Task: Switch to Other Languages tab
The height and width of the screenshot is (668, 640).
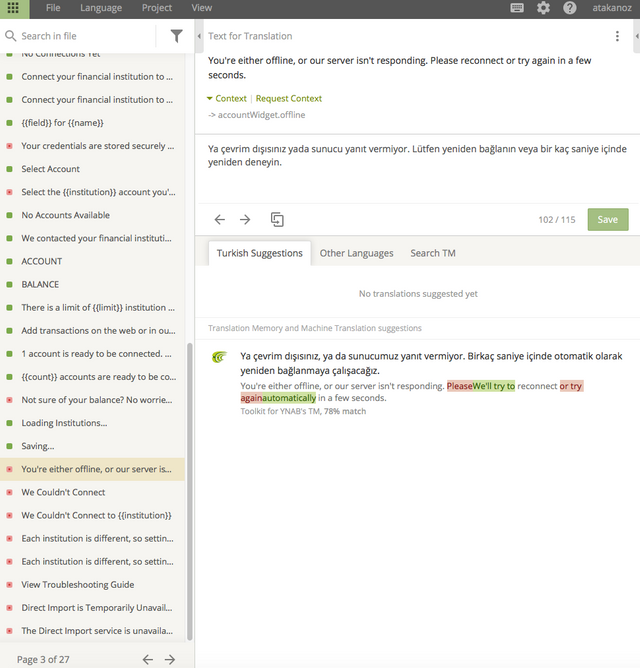Action: point(357,253)
